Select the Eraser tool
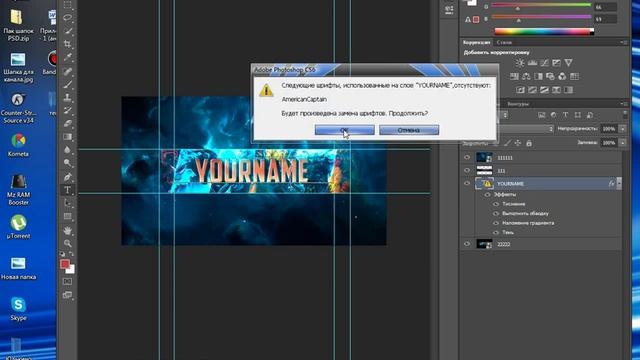The image size is (640, 360). pyautogui.click(x=68, y=123)
